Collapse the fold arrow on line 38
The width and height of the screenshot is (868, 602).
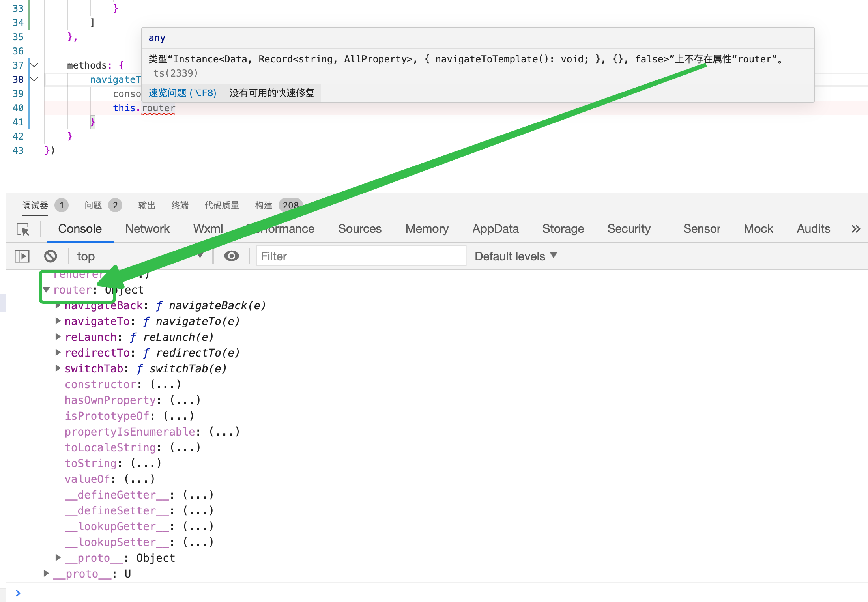click(x=35, y=79)
